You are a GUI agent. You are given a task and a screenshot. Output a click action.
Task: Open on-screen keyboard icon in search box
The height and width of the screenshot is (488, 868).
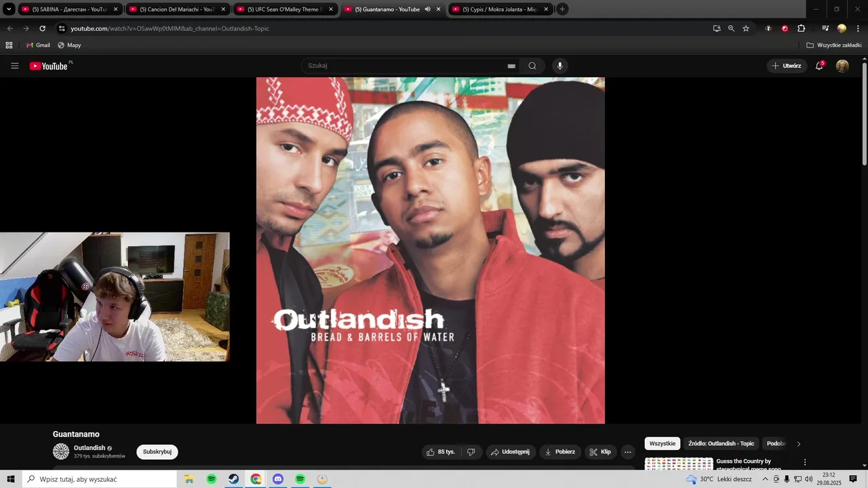tap(511, 66)
